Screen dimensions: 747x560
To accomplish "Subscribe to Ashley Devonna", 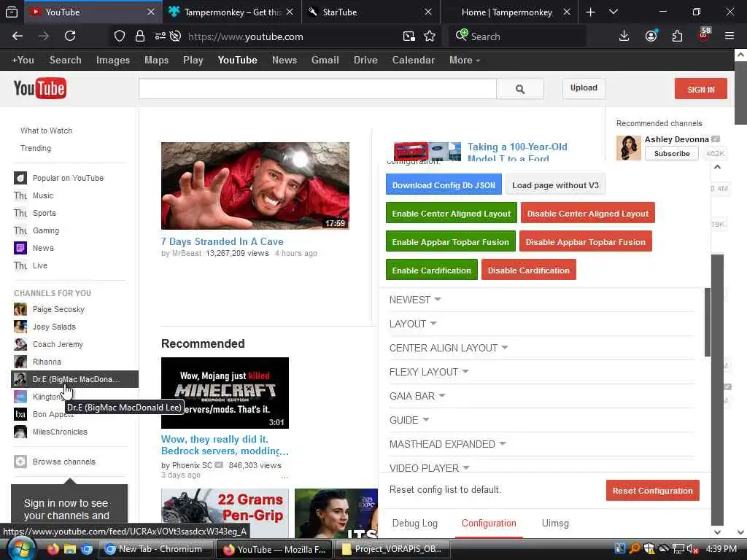I will tap(672, 154).
